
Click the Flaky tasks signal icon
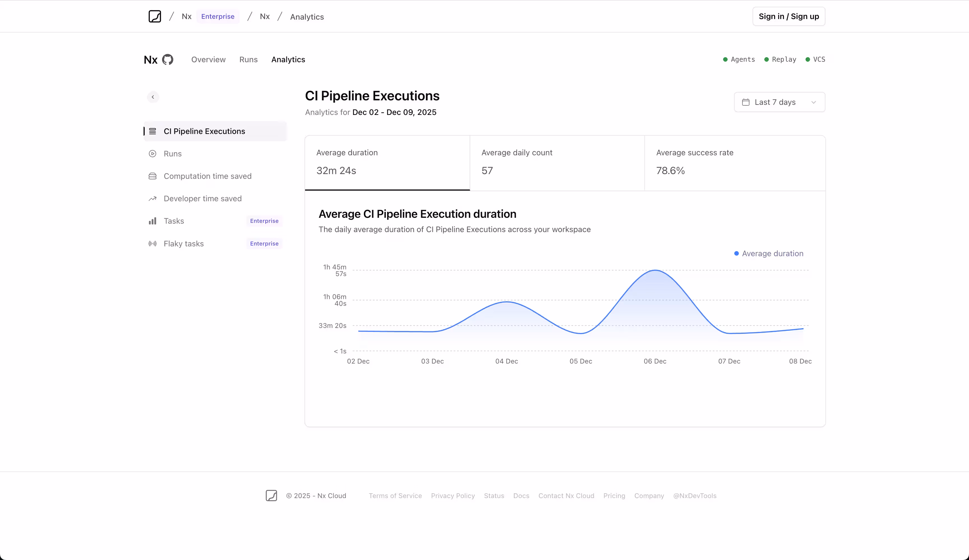tap(153, 243)
